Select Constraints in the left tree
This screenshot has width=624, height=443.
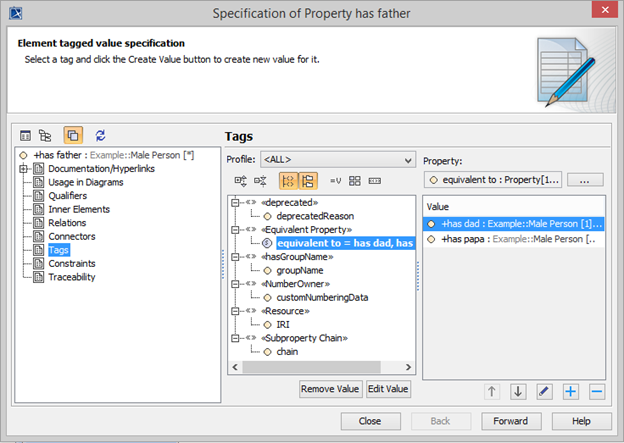(72, 263)
